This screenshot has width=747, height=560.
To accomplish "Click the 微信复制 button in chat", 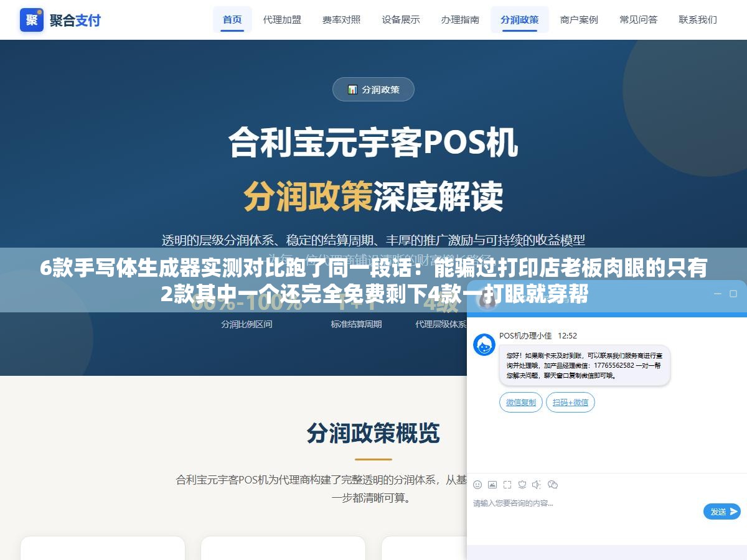I will [x=521, y=402].
